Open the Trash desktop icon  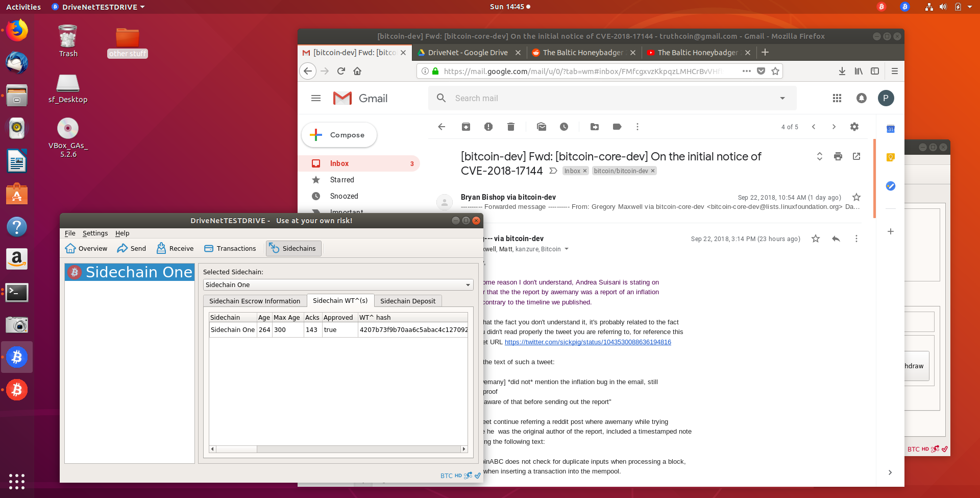68,41
